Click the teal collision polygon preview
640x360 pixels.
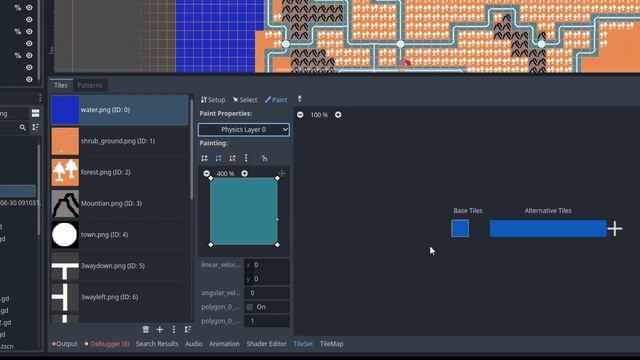click(x=244, y=211)
